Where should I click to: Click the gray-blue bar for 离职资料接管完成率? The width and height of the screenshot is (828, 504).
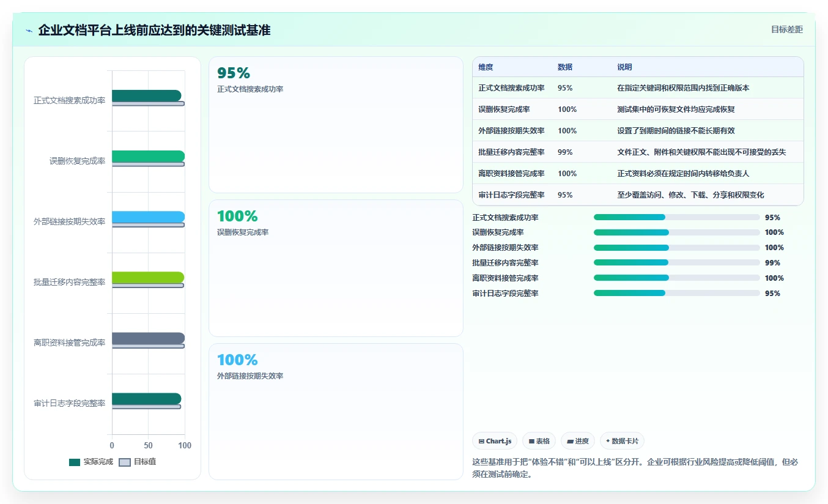coord(148,338)
